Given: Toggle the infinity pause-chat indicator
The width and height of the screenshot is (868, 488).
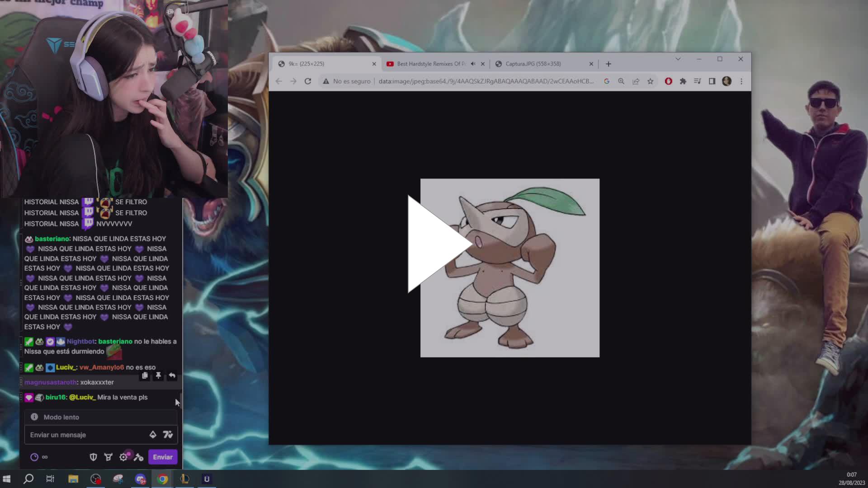Looking at the screenshot, I should pos(44,457).
